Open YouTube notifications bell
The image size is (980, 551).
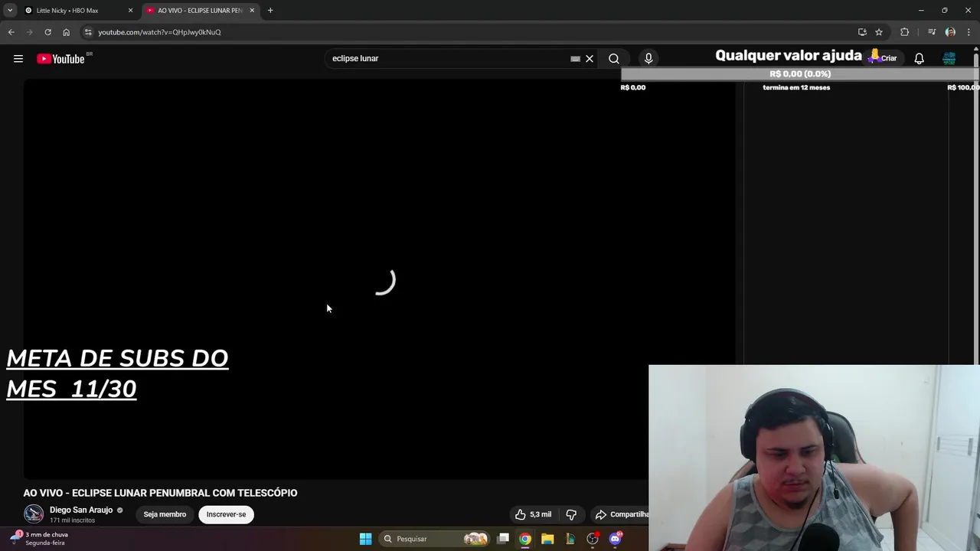(x=919, y=58)
